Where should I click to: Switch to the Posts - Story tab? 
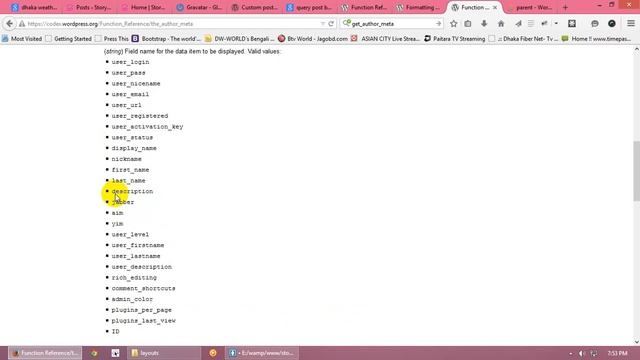tap(89, 7)
